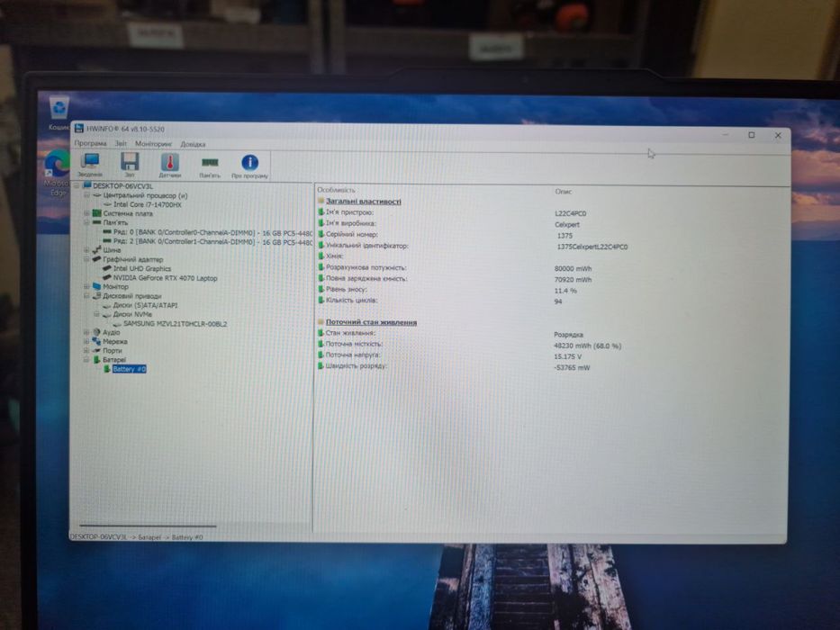The width and height of the screenshot is (840, 630).
Task: Click the Мережа network icon in tree
Action: [97, 341]
